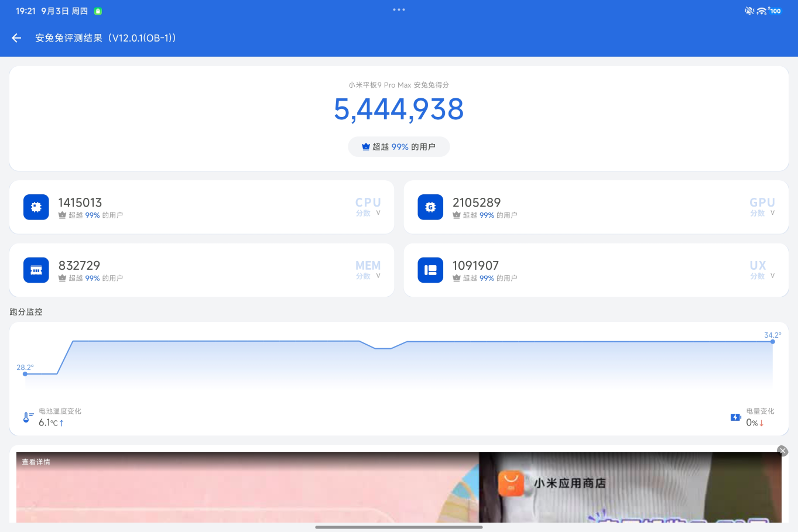The image size is (798, 532).
Task: Tap CPU score 1415013
Action: pos(80,202)
